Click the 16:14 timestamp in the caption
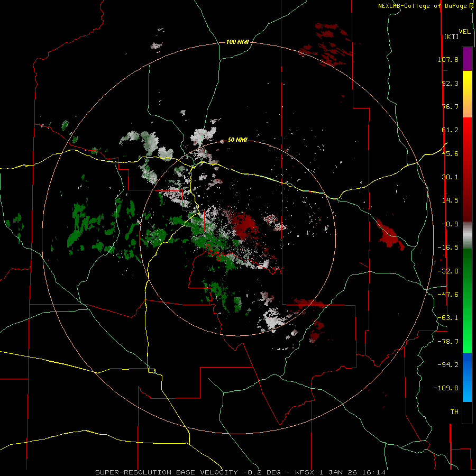Image resolution: width=476 pixels, height=476 pixels. (374, 472)
